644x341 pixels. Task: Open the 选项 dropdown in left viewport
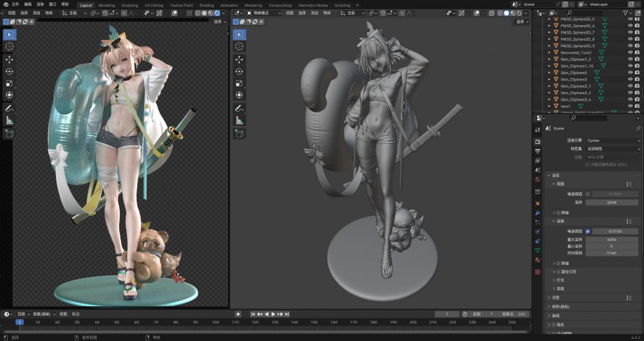pyautogui.click(x=220, y=22)
